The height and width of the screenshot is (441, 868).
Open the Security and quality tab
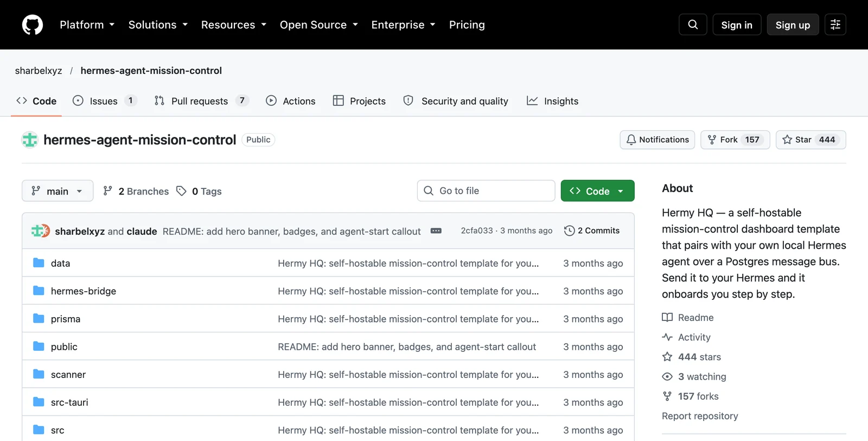coord(456,101)
